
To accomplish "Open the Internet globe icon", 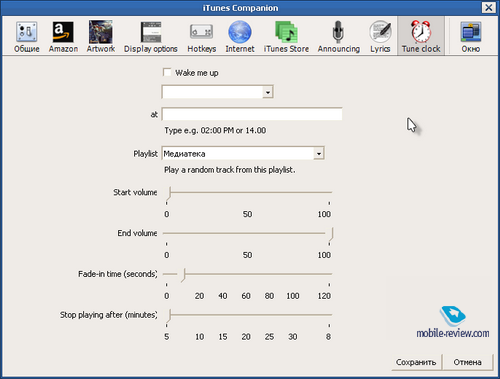I will click(240, 37).
